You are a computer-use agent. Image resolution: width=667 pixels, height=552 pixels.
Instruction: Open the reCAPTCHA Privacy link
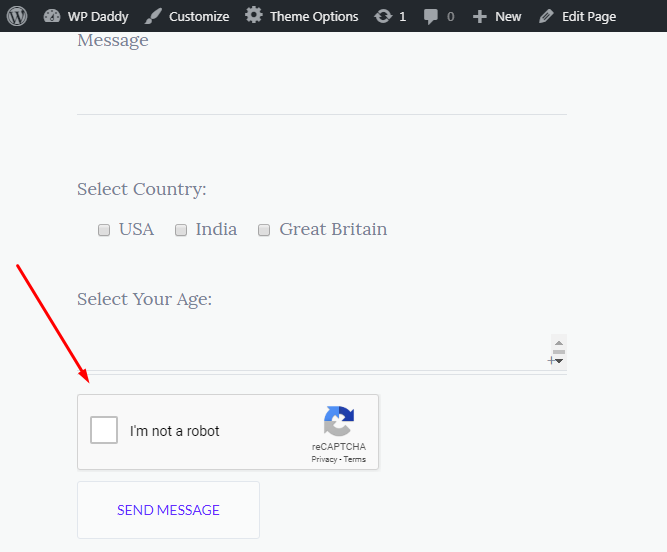point(324,459)
